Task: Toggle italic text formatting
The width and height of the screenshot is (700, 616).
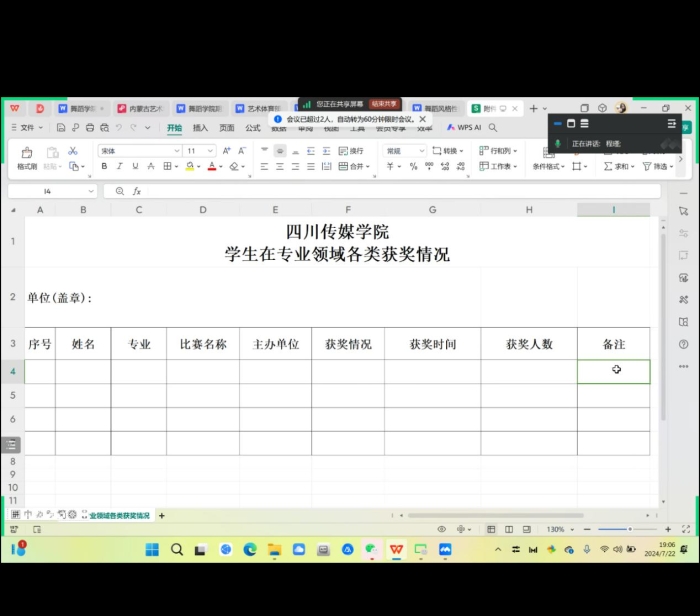Action: [120, 167]
